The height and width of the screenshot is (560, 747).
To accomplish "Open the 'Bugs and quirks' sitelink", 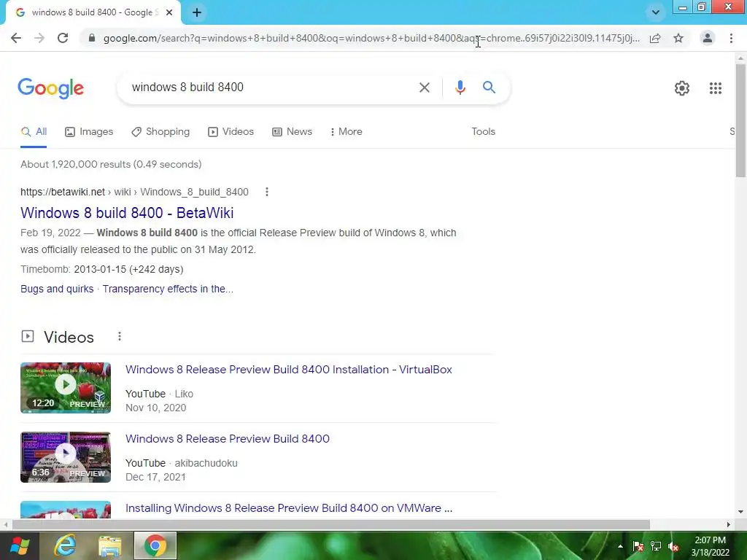I will (x=57, y=289).
